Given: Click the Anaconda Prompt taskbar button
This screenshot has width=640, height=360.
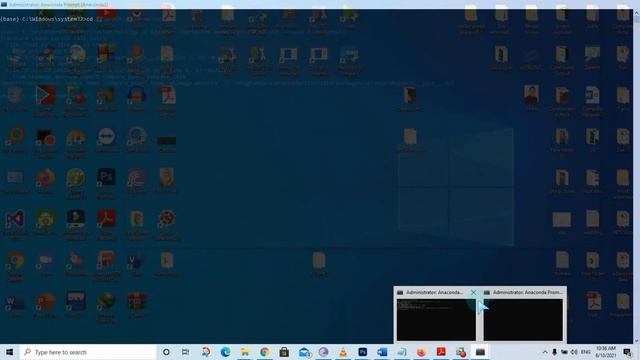Looking at the screenshot, I should 480,352.
